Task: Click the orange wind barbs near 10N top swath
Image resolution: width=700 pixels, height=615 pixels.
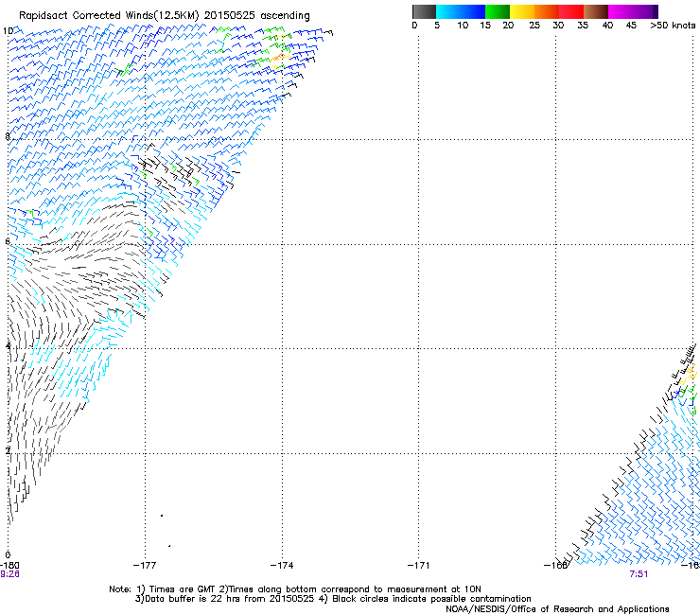Action: pos(278,57)
